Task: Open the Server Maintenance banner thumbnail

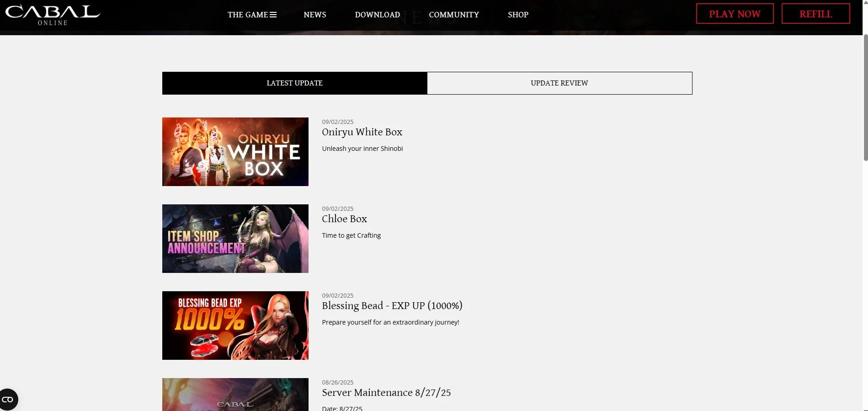Action: pos(235,395)
